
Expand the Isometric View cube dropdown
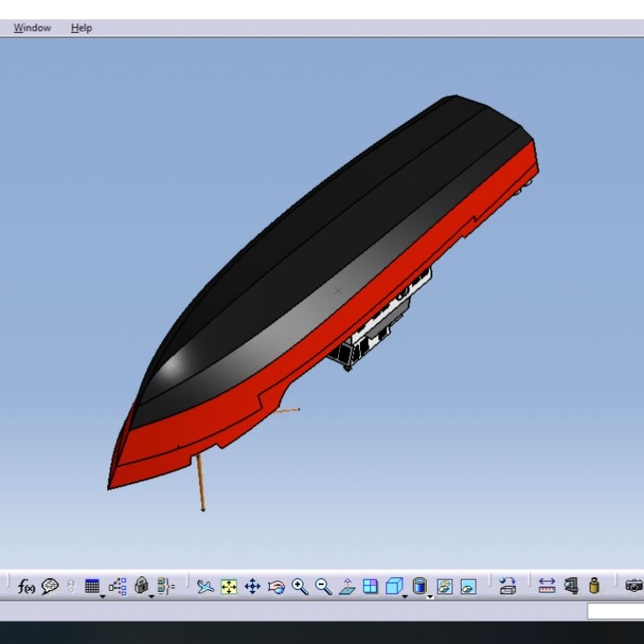click(x=405, y=597)
